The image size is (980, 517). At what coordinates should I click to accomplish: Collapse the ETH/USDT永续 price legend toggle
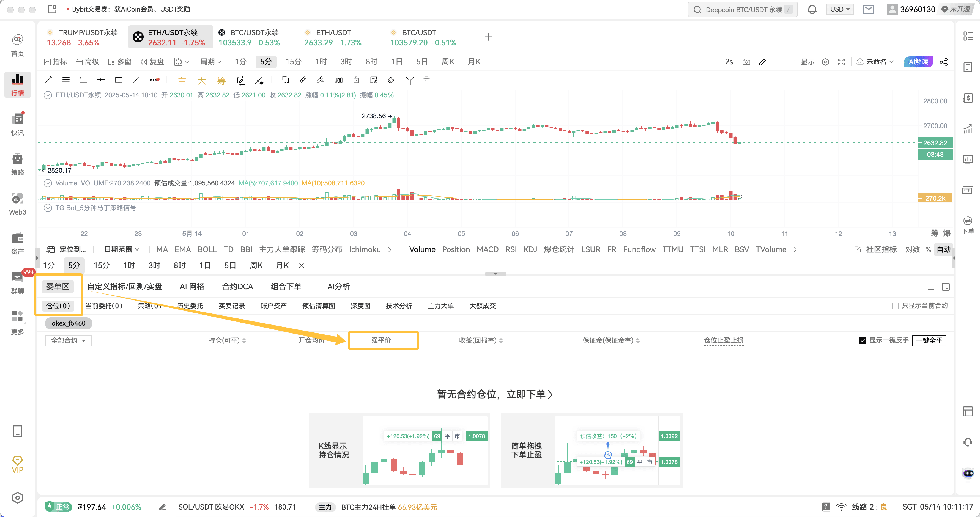[48, 95]
